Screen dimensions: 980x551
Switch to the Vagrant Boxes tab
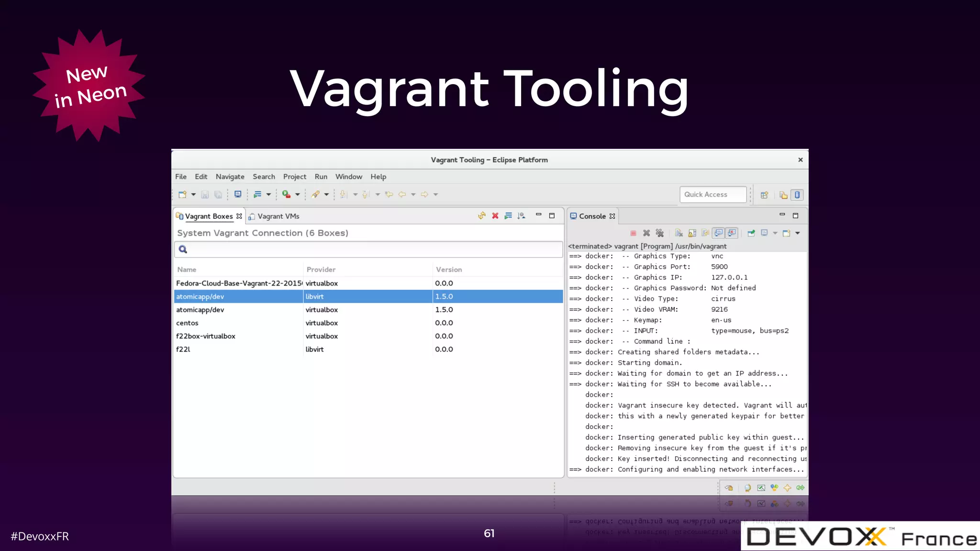click(x=209, y=216)
